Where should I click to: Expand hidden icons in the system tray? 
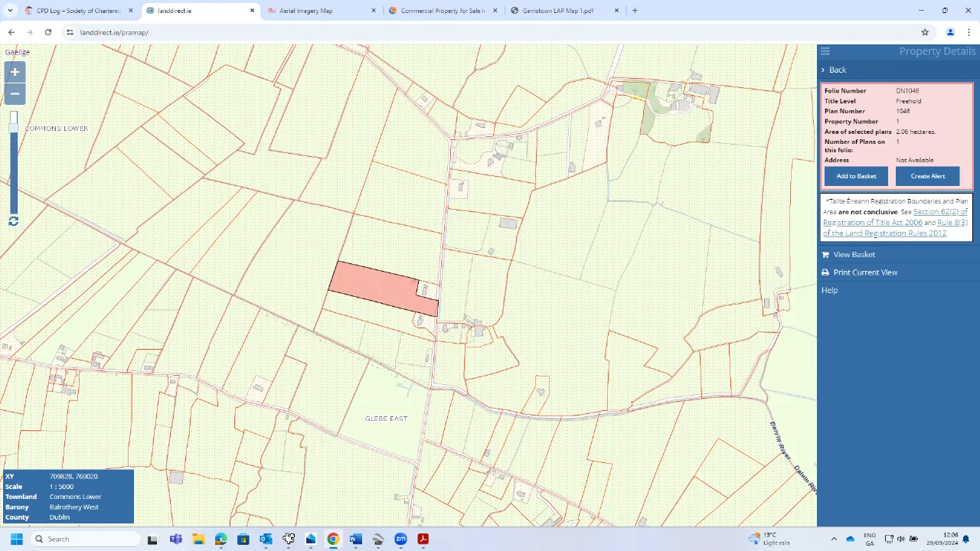(834, 539)
